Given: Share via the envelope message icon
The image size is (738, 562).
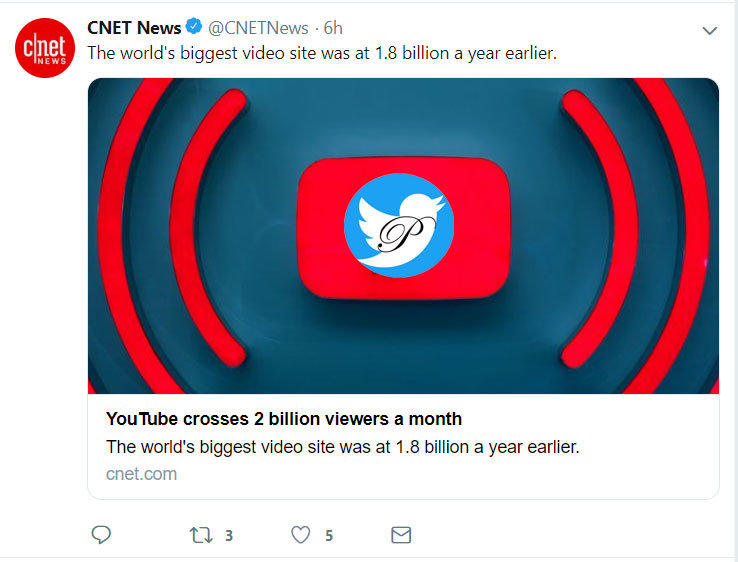Looking at the screenshot, I should [x=401, y=535].
